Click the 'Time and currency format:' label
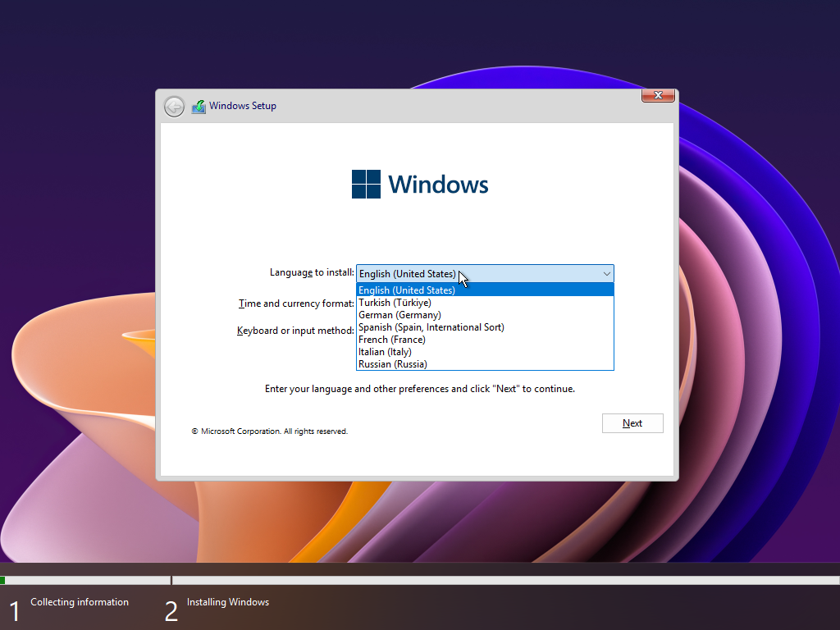 [296, 304]
